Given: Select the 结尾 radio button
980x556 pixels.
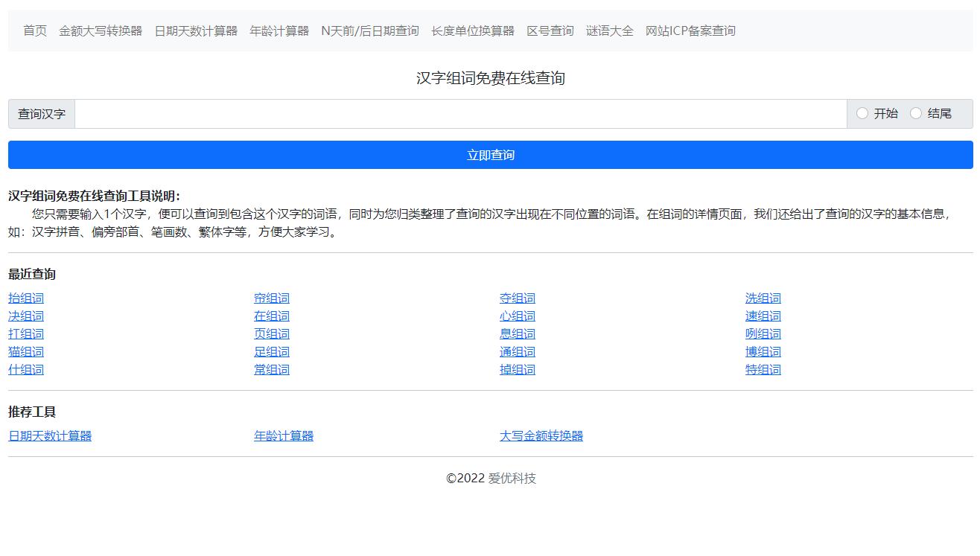Looking at the screenshot, I should (x=916, y=114).
